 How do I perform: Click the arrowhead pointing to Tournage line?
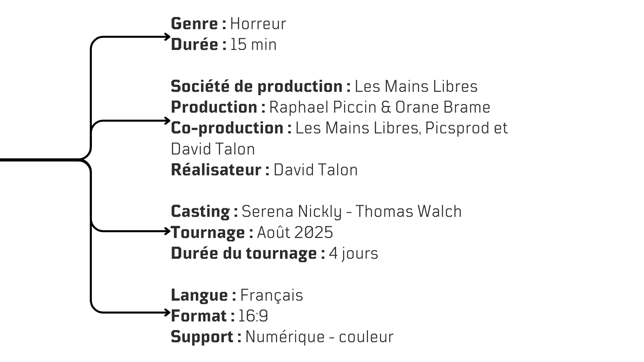[167, 231]
